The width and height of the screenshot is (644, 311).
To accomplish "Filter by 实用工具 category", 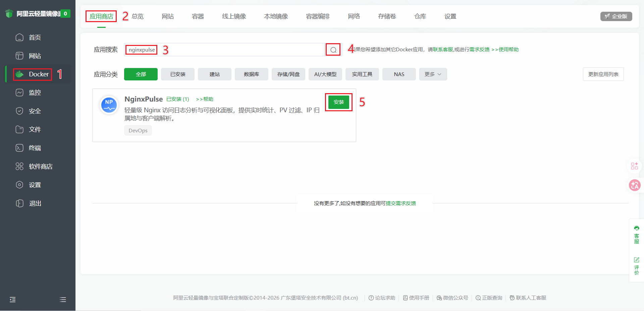I will [362, 74].
